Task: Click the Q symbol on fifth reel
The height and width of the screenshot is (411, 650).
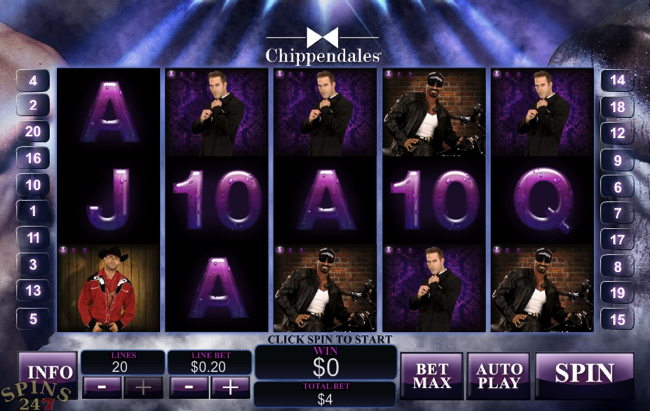Action: pyautogui.click(x=543, y=200)
